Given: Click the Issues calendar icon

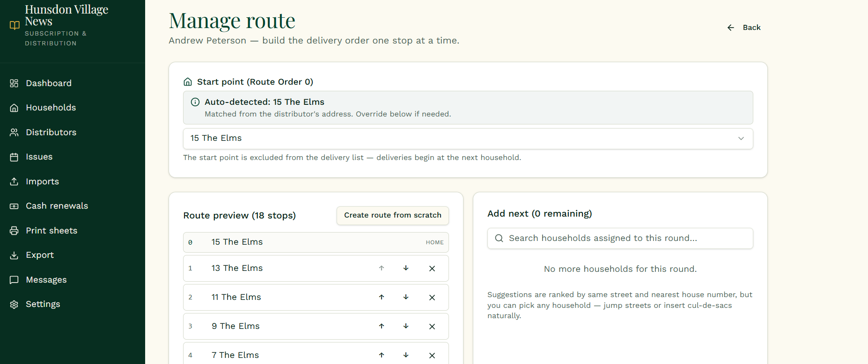Looking at the screenshot, I should (x=14, y=157).
